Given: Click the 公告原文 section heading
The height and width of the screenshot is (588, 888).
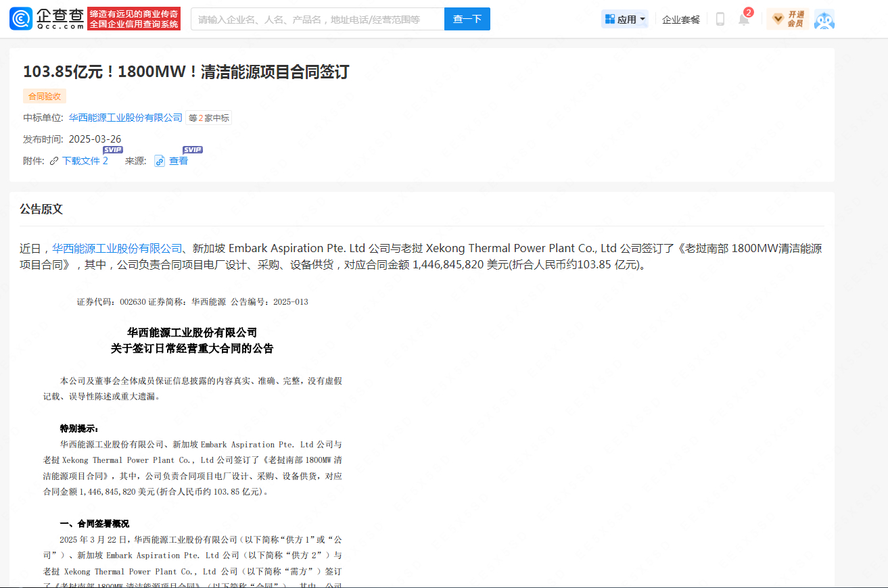Looking at the screenshot, I should (41, 209).
